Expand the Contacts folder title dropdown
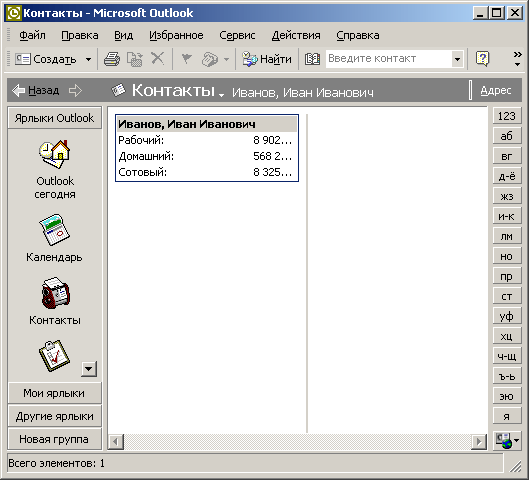Viewport: 529px width, 480px height. pos(221,95)
